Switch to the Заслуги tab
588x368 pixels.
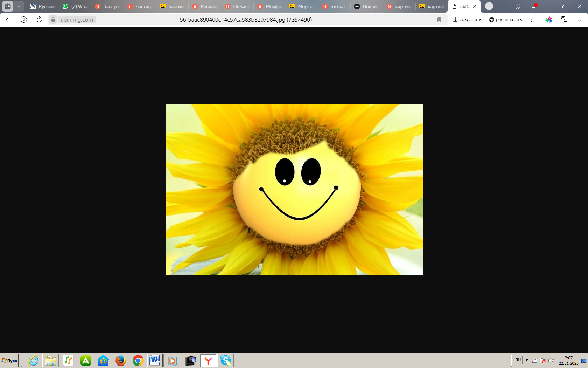[108, 6]
